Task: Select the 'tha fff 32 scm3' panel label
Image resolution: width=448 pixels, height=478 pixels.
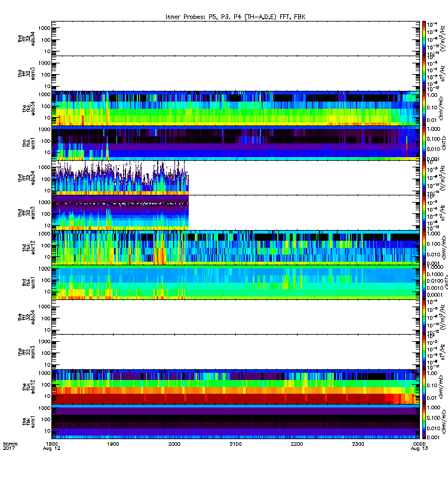Action: pos(26,73)
